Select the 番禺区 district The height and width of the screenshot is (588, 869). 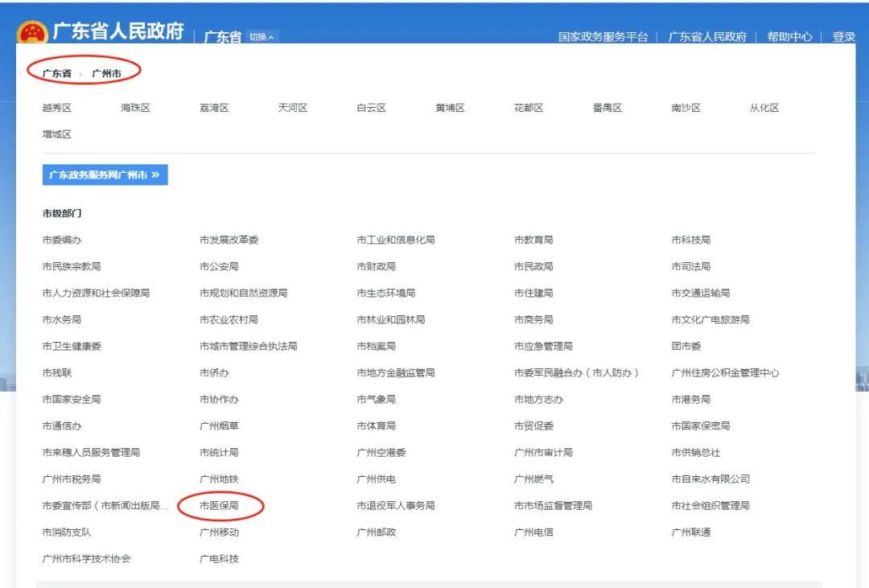606,107
